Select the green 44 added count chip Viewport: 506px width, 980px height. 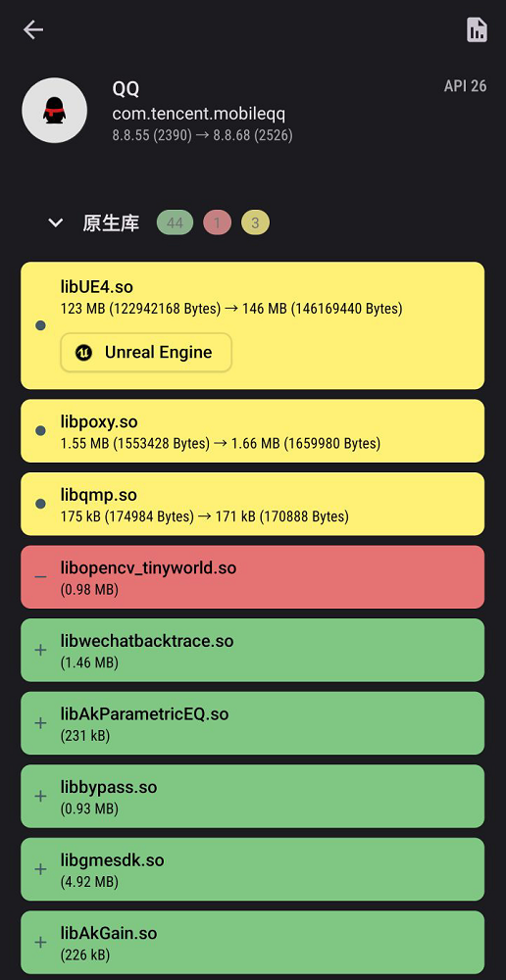(x=175, y=222)
